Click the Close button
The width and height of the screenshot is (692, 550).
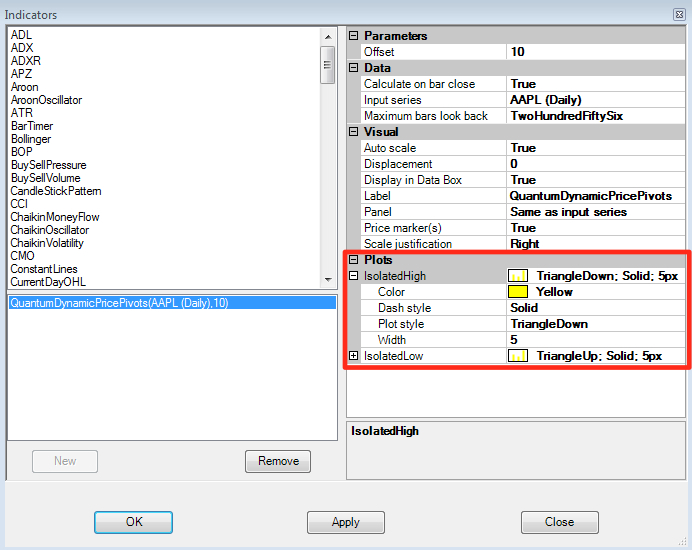[560, 522]
